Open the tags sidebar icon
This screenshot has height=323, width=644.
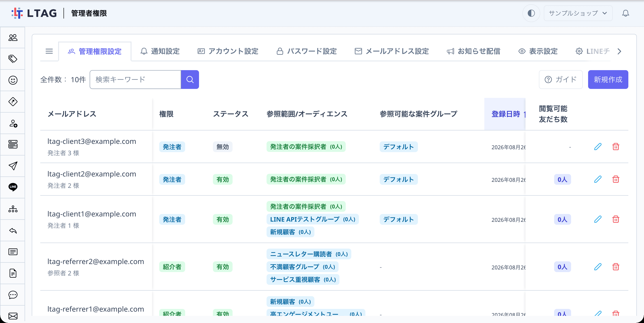tap(13, 59)
